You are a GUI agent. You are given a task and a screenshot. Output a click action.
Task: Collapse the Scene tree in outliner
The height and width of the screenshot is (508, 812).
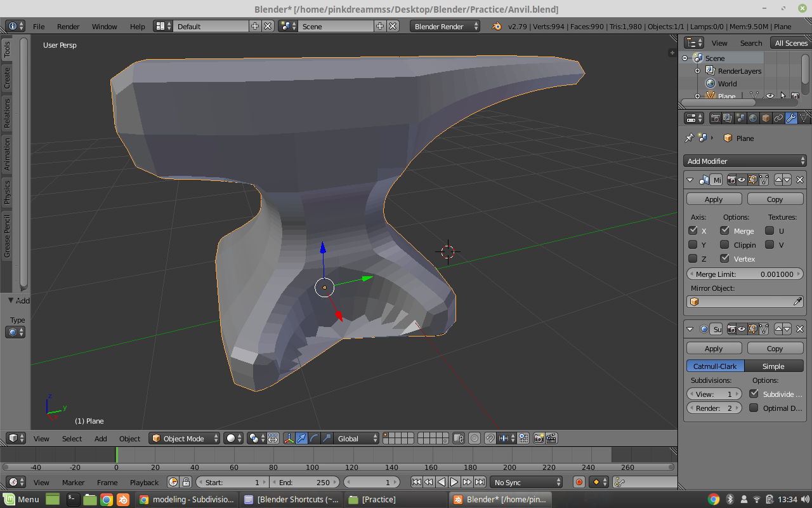pyautogui.click(x=684, y=58)
